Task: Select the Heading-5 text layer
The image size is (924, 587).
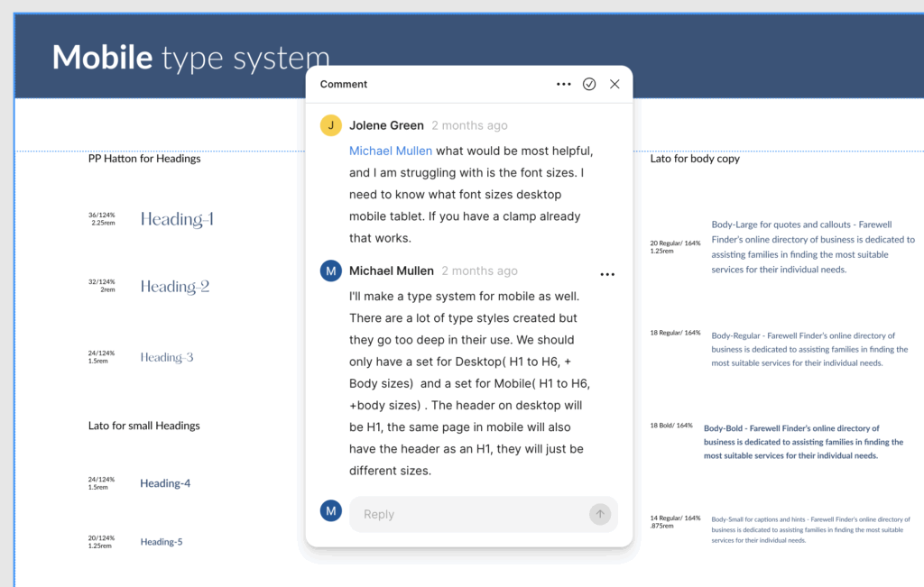Action: pyautogui.click(x=162, y=542)
